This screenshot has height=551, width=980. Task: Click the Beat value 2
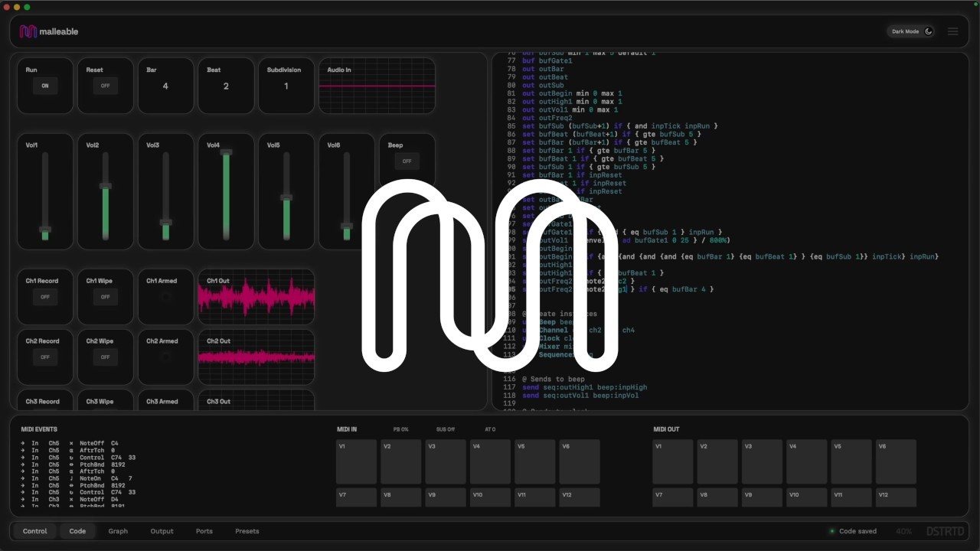point(226,86)
